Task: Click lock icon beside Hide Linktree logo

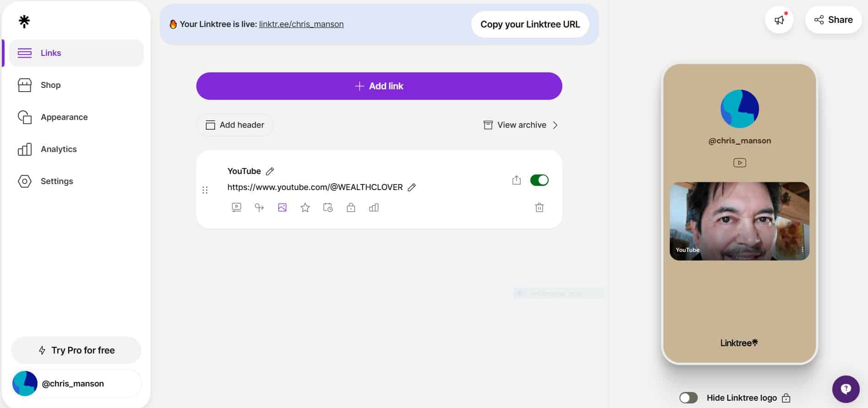Action: pos(786,397)
